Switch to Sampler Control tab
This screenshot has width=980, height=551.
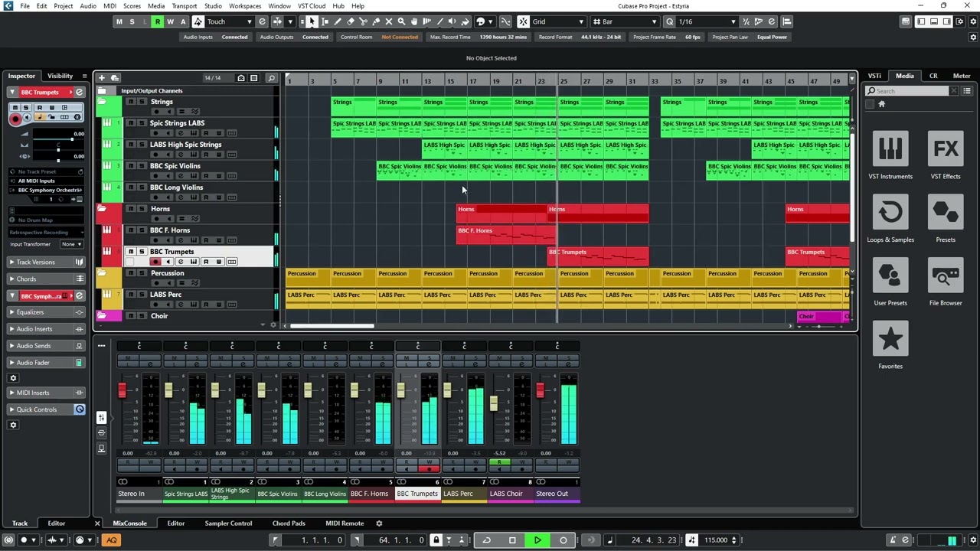[228, 523]
